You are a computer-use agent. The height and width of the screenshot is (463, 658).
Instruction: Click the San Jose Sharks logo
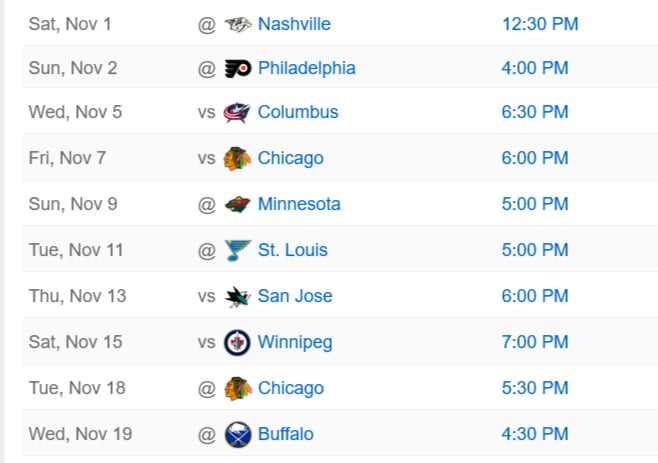tap(238, 296)
